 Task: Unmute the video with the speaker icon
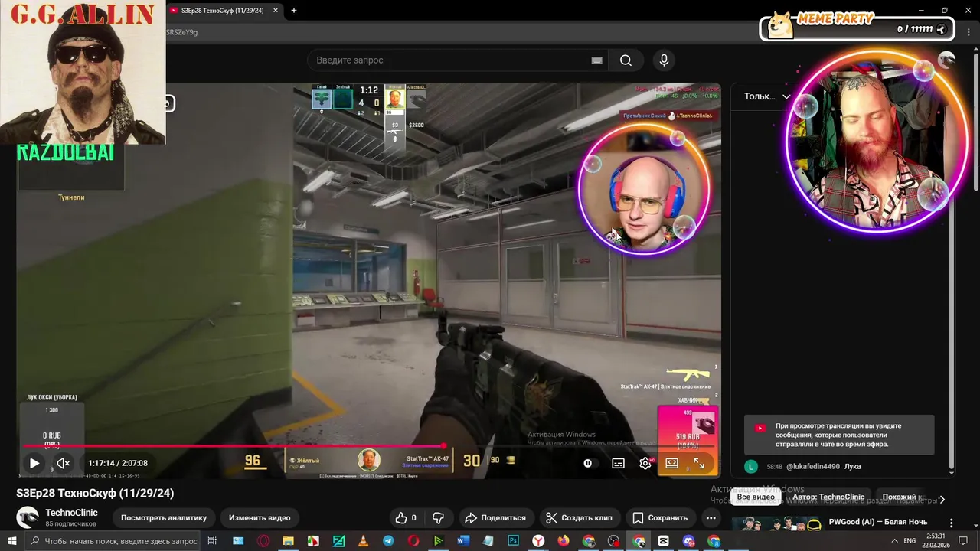pyautogui.click(x=64, y=463)
